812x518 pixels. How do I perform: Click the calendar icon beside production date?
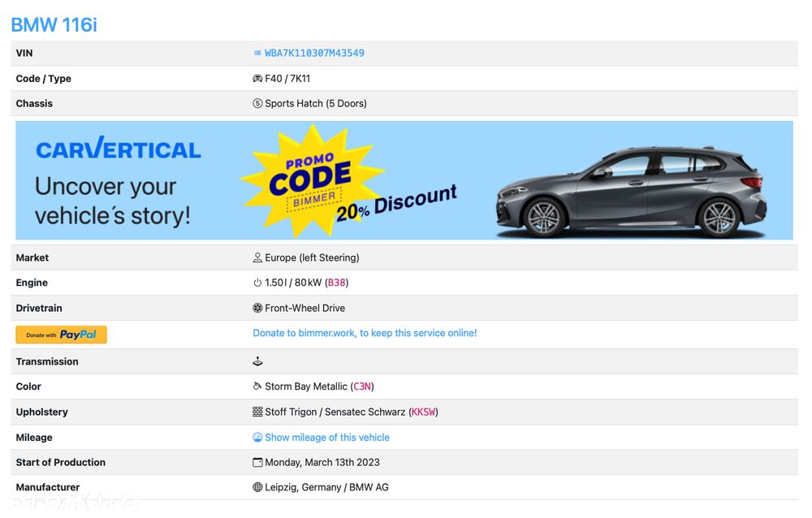coord(257,462)
